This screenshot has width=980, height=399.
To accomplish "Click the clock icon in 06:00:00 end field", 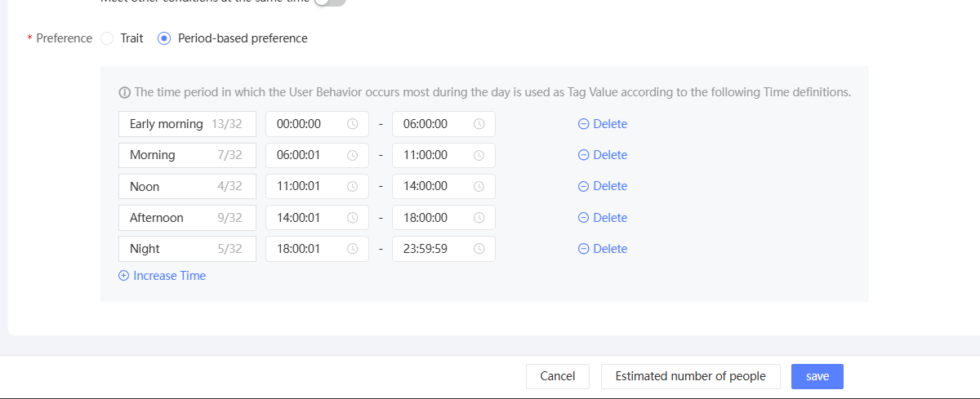I will pyautogui.click(x=479, y=124).
